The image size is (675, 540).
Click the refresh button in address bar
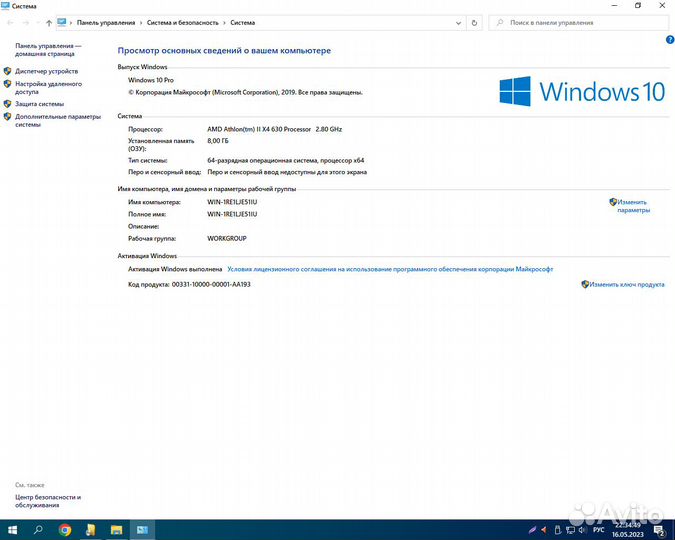474,23
